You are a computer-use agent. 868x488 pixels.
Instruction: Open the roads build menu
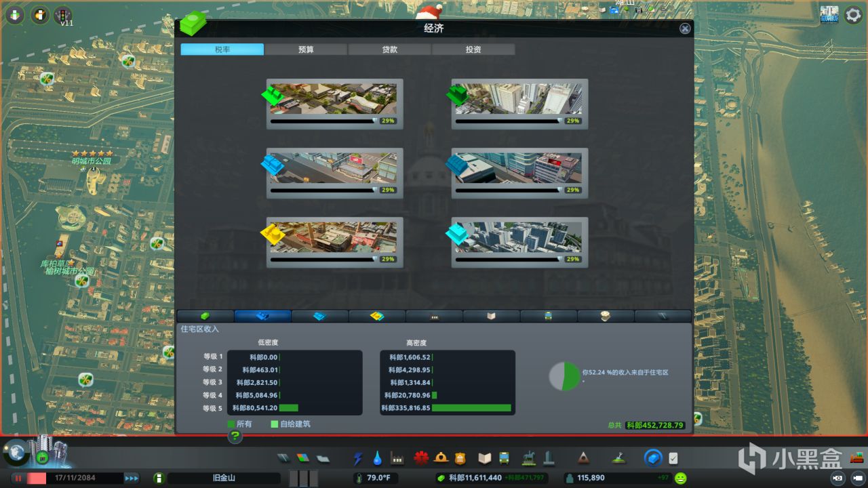click(x=285, y=459)
